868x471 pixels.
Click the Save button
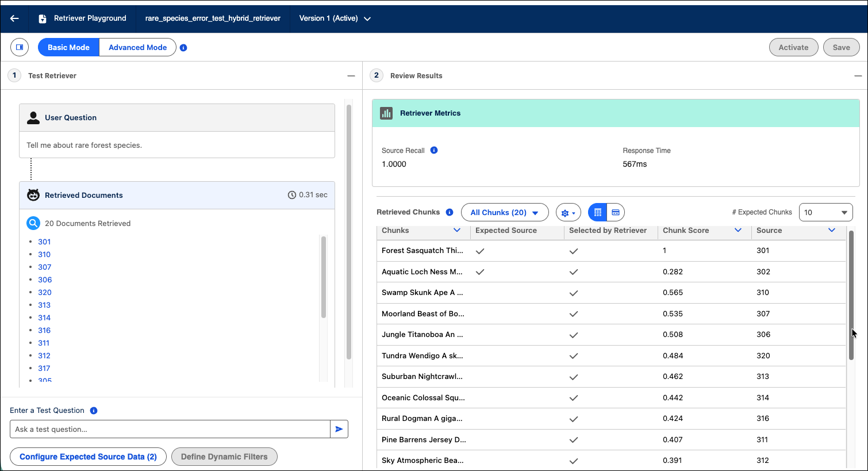[x=841, y=47]
